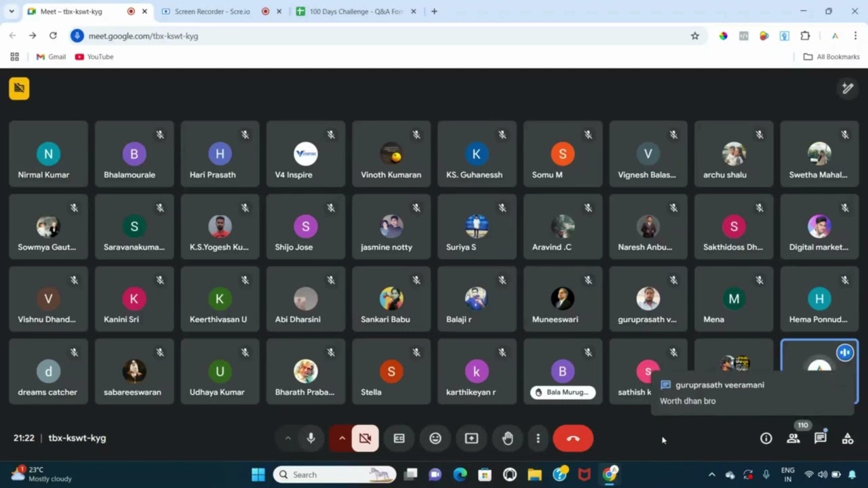
Task: Open the Chrome extensions puzzle icon
Action: tap(805, 36)
